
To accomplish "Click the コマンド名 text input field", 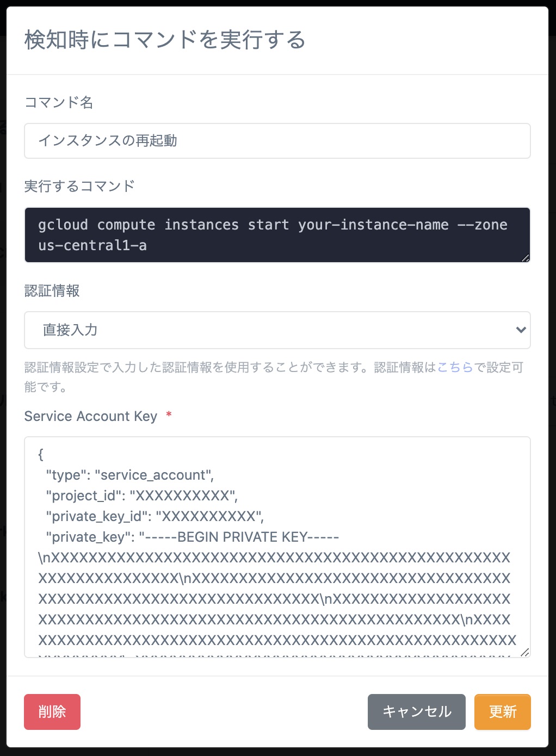I will [x=277, y=141].
